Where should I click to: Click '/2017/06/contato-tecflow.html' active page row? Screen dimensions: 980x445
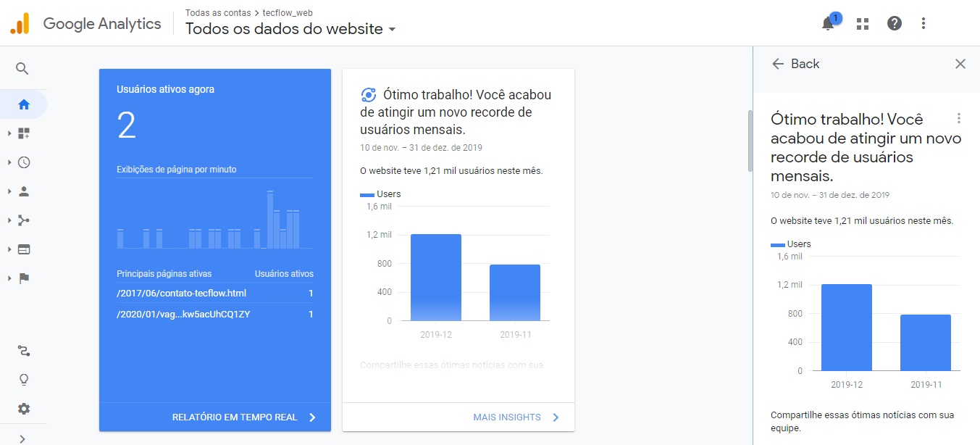tap(215, 294)
